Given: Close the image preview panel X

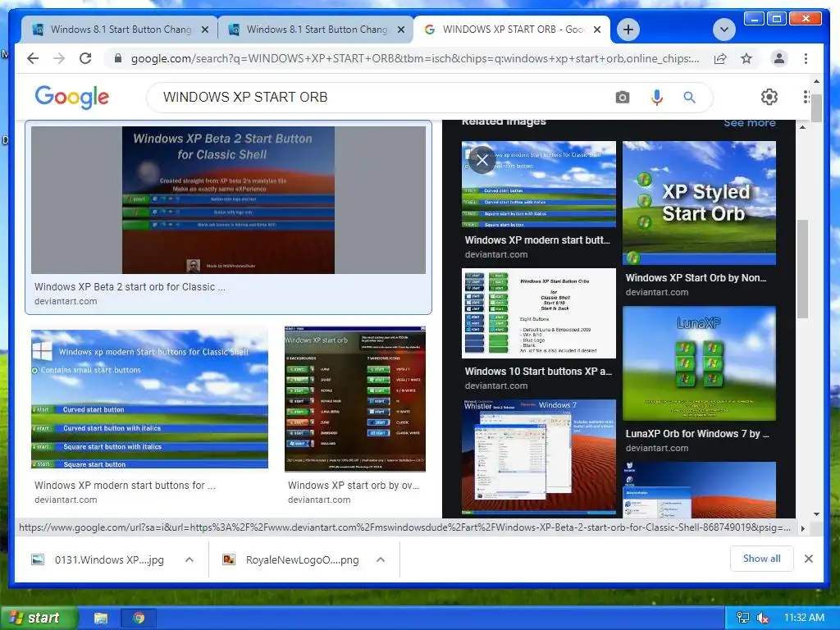Looking at the screenshot, I should 482,160.
